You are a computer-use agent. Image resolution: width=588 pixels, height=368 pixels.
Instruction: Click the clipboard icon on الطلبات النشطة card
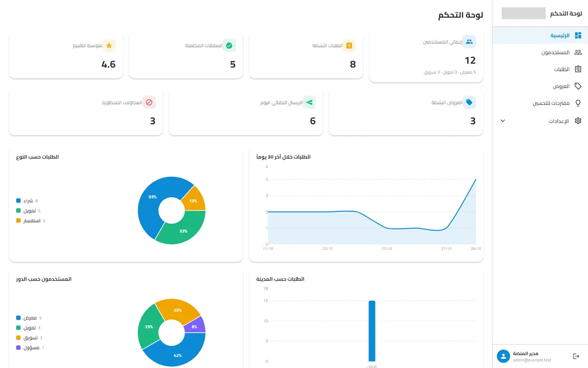[349, 46]
